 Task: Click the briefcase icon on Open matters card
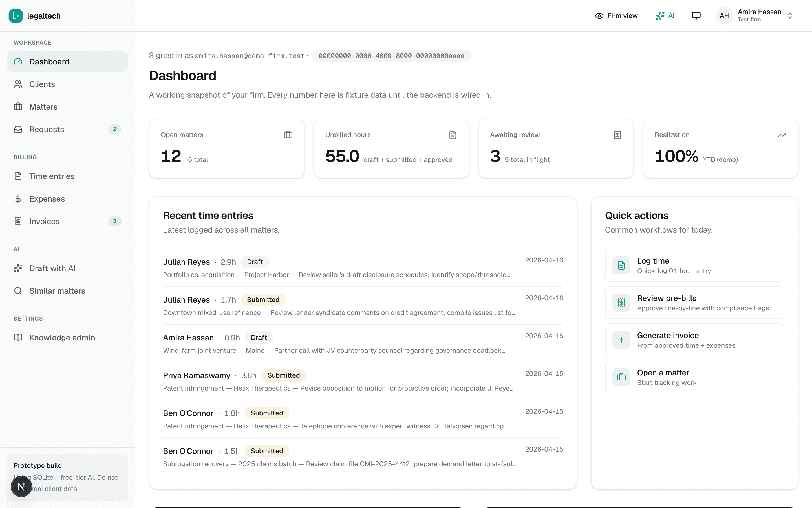tap(288, 135)
